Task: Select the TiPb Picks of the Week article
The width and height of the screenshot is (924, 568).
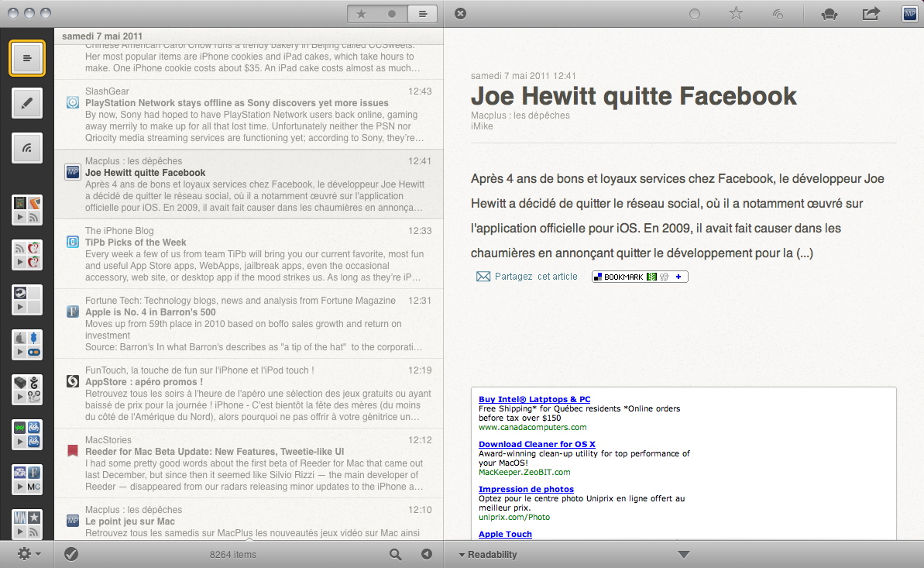Action: tap(249, 253)
